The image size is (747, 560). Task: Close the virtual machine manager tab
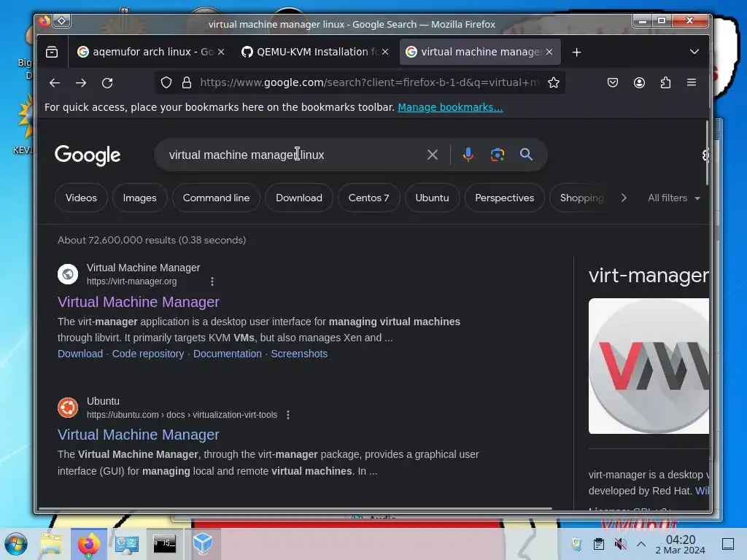click(x=549, y=52)
